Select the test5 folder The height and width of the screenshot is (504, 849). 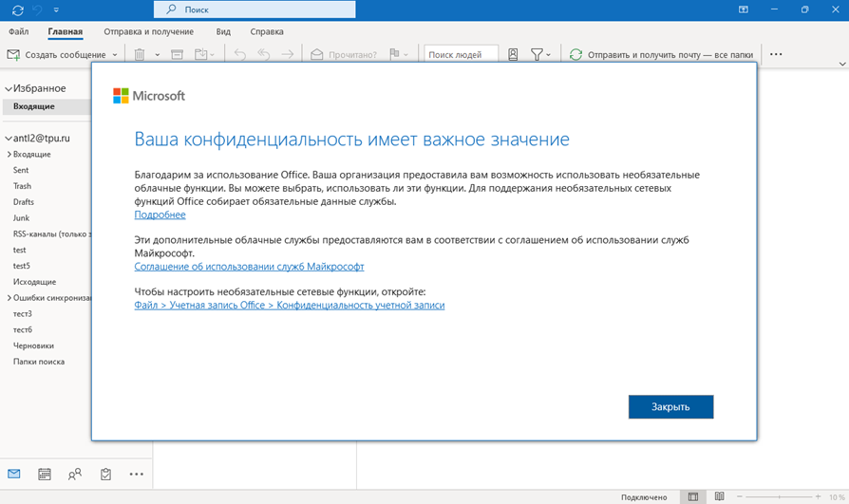(22, 266)
